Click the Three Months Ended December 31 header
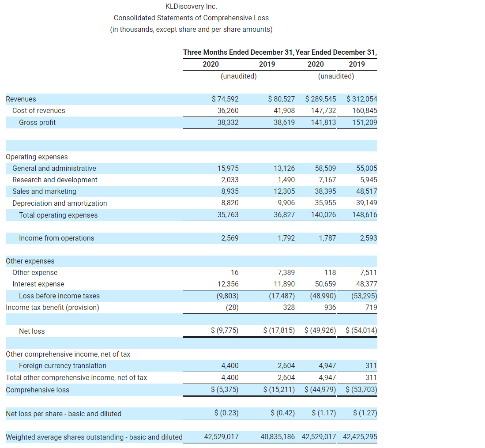Screen dimensions: 485x448 [239, 52]
